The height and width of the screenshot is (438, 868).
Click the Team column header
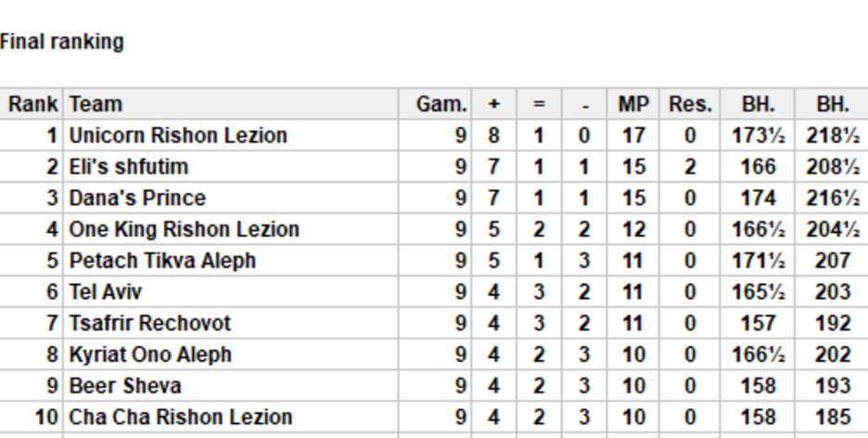coord(96,104)
